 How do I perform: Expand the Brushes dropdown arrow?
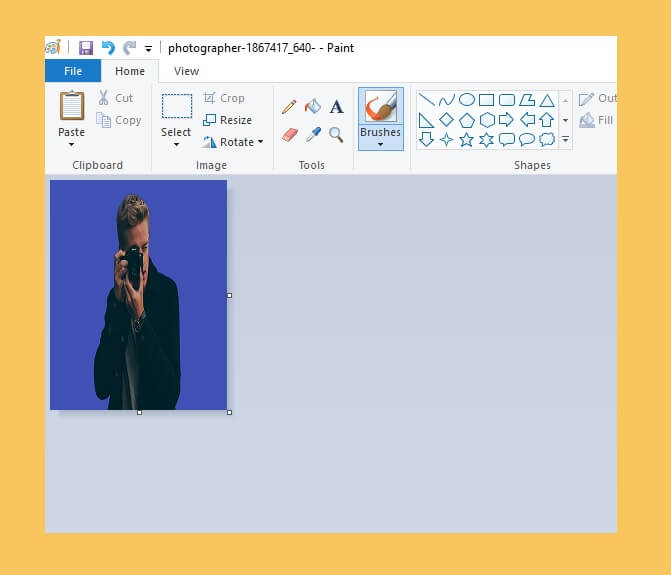(x=380, y=145)
